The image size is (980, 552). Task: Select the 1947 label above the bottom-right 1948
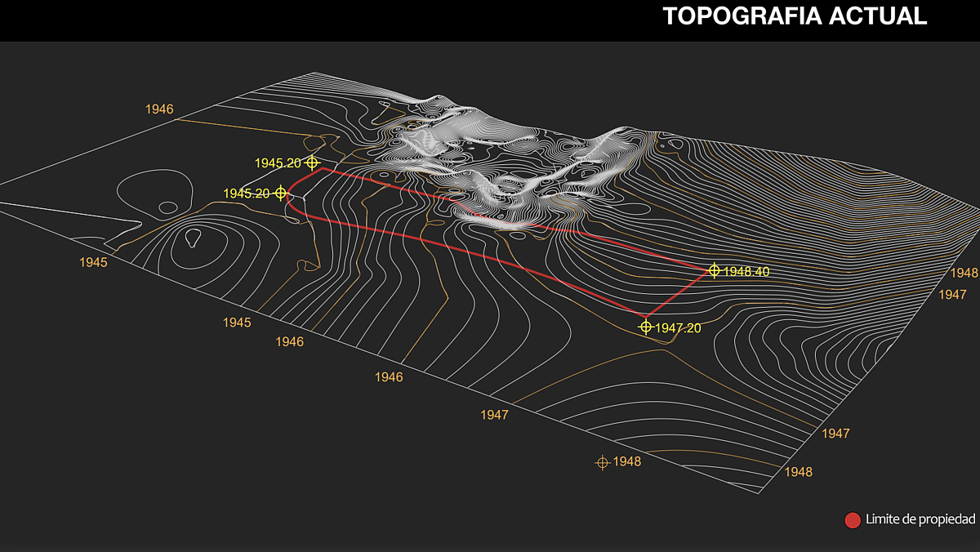click(835, 433)
